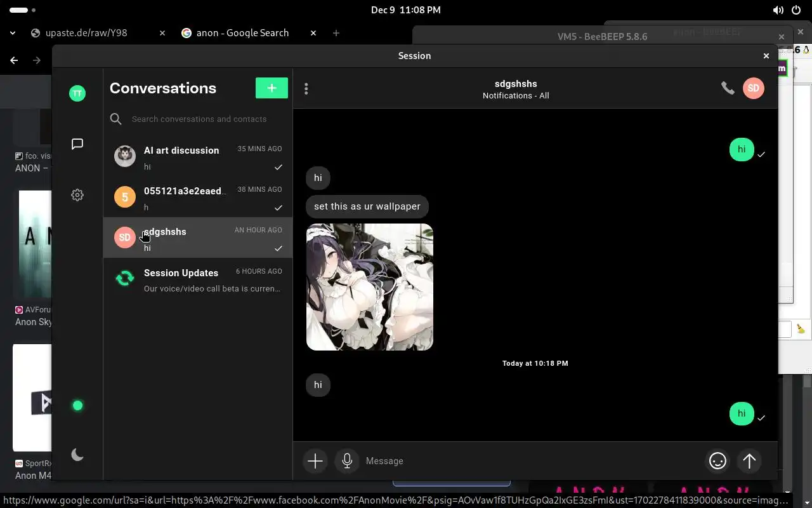Expand the browser tab list dropdown arrow
The height and width of the screenshot is (508, 812).
[13, 33]
